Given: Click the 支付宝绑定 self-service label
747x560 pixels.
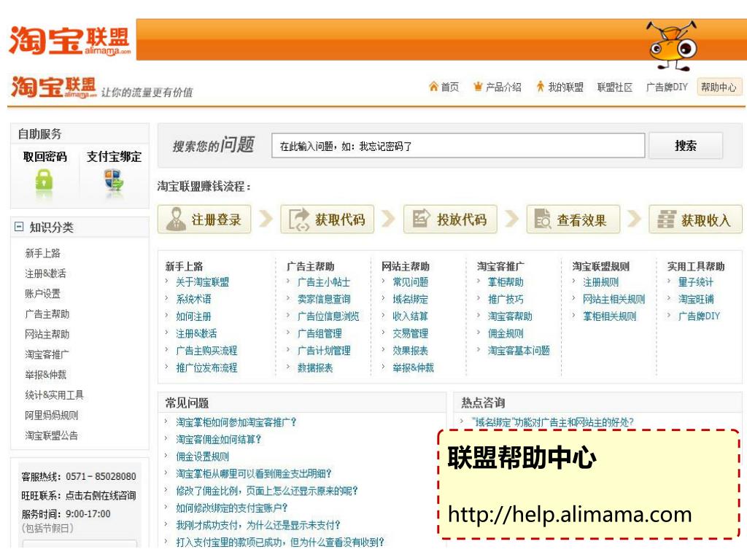Looking at the screenshot, I should tap(114, 157).
